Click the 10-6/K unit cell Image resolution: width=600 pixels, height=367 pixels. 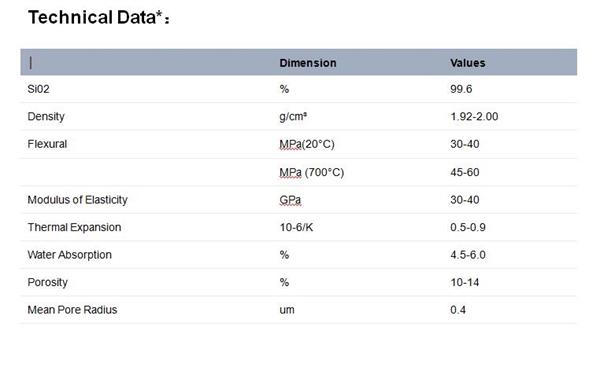click(296, 227)
